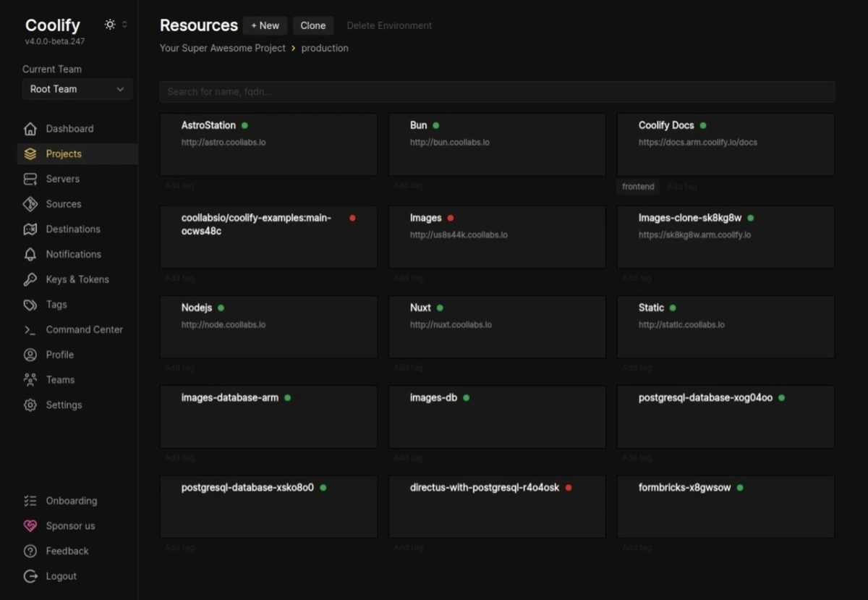
Task: Click the http://bun.coollabs.io URL
Action: 450,143
